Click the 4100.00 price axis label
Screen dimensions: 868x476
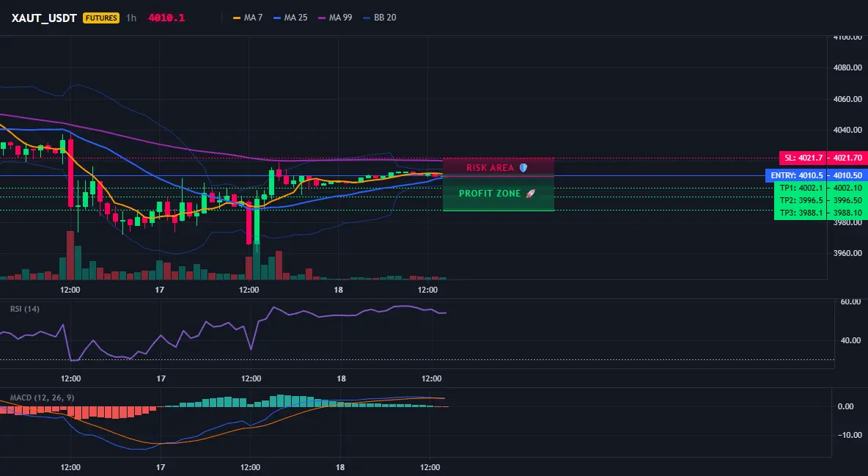(847, 37)
